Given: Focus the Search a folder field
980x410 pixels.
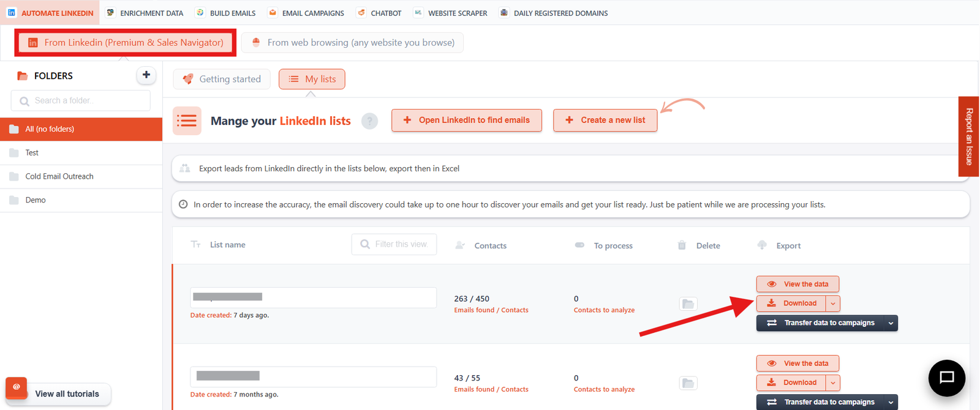Looking at the screenshot, I should 81,100.
